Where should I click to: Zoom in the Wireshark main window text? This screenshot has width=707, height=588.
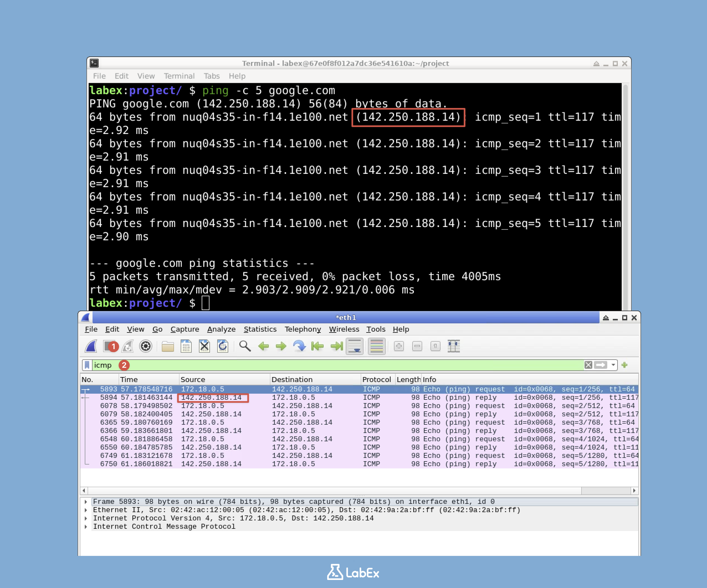coord(399,346)
